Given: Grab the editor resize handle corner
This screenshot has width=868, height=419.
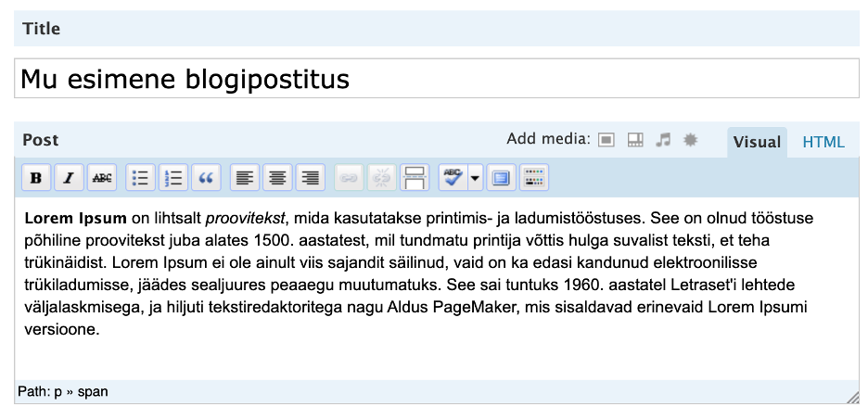Looking at the screenshot, I should click(x=852, y=397).
